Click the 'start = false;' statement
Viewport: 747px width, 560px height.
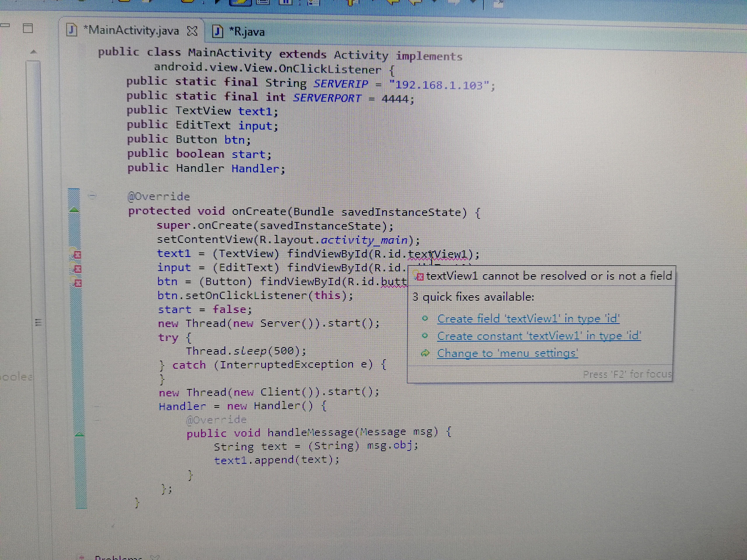(205, 310)
